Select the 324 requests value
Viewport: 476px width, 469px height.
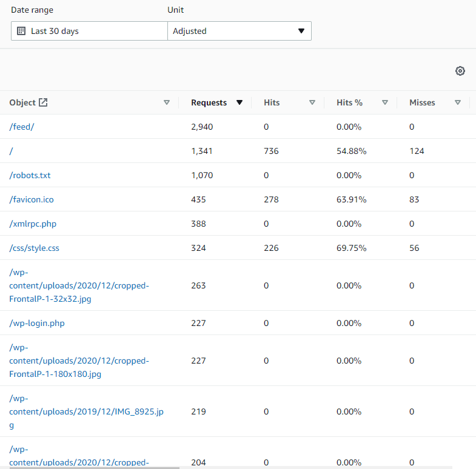[198, 248]
